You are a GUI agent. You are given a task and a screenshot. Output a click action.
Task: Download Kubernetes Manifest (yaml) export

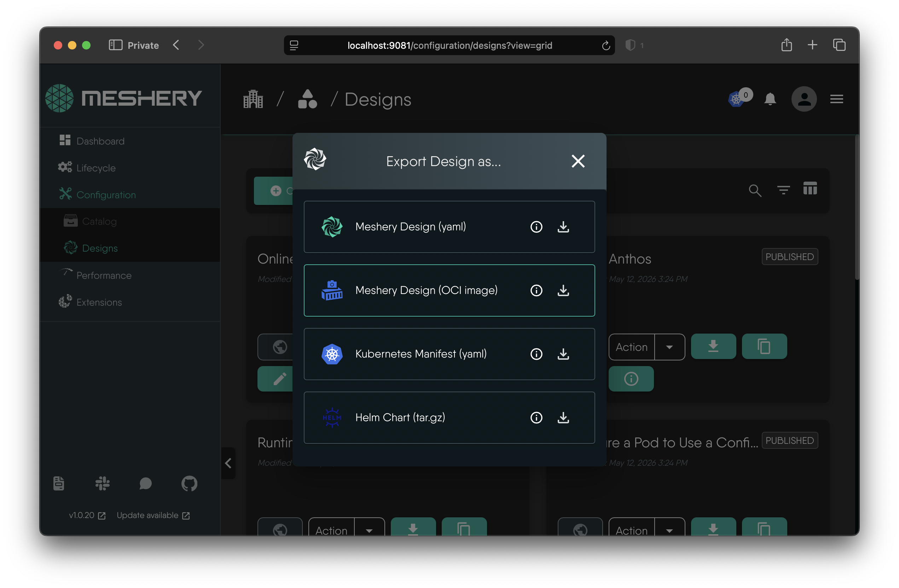click(x=563, y=354)
